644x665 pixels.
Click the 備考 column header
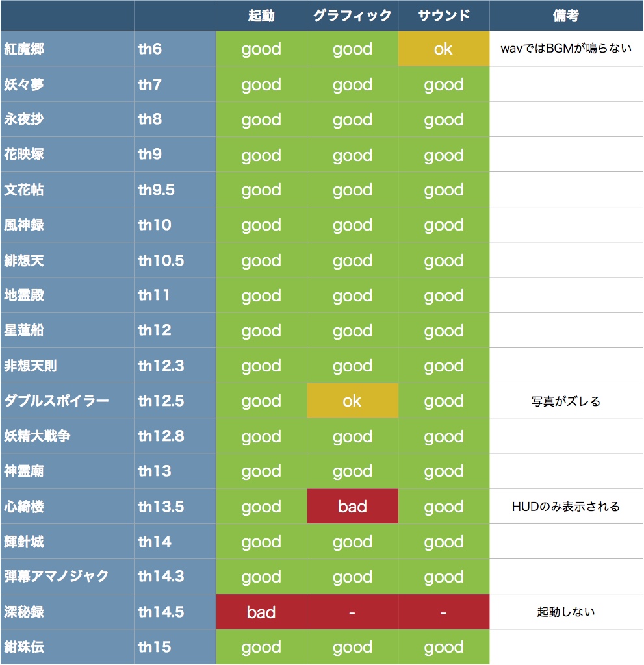[566, 16]
